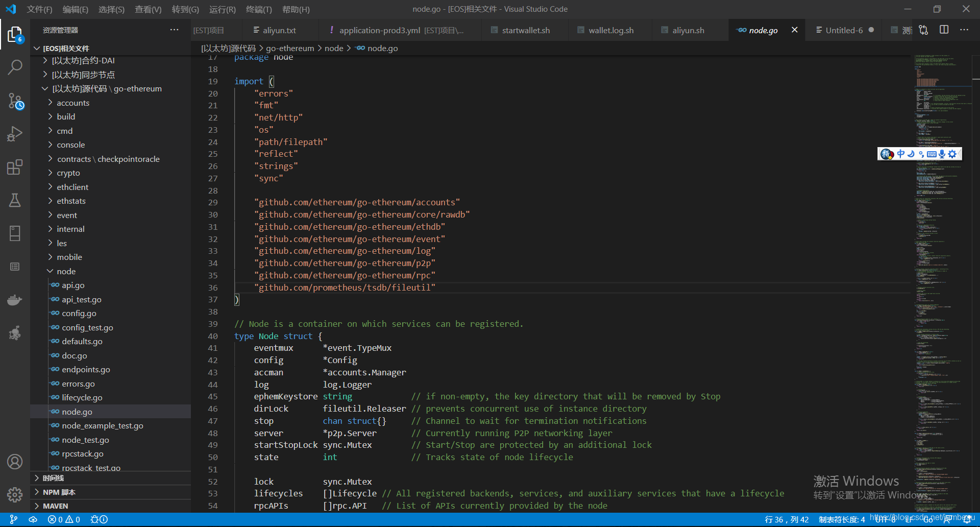Open the Search view in activity bar
The width and height of the screenshot is (980, 527).
(15, 67)
